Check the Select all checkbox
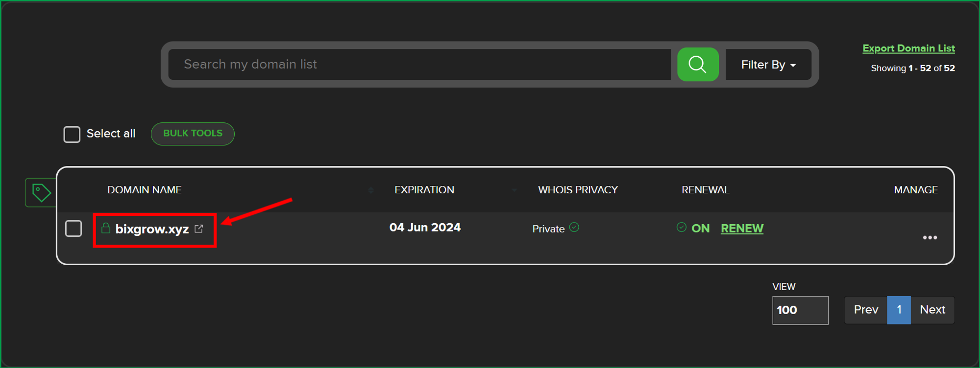Image resolution: width=980 pixels, height=368 pixels. pos(72,134)
